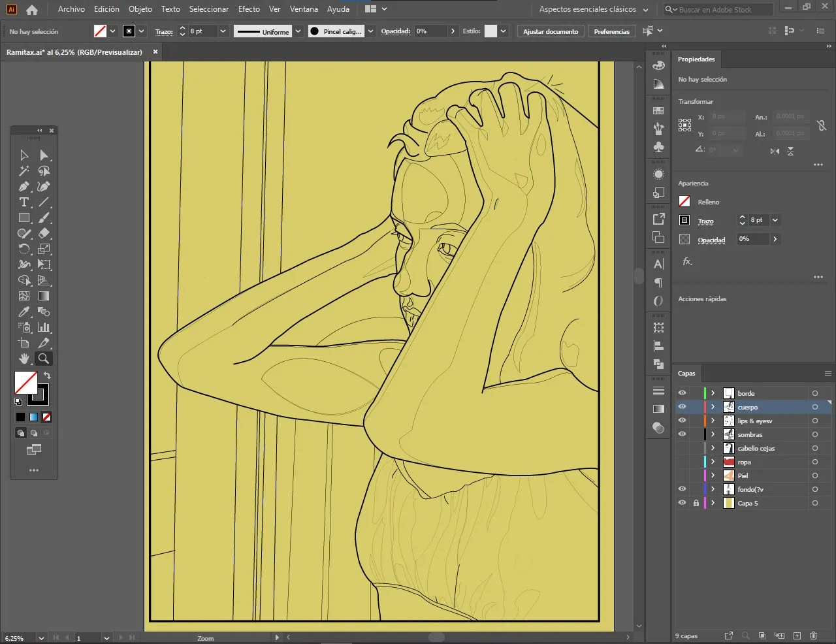The image size is (836, 644).
Task: Select the Paintbrush tool
Action: pos(44,217)
